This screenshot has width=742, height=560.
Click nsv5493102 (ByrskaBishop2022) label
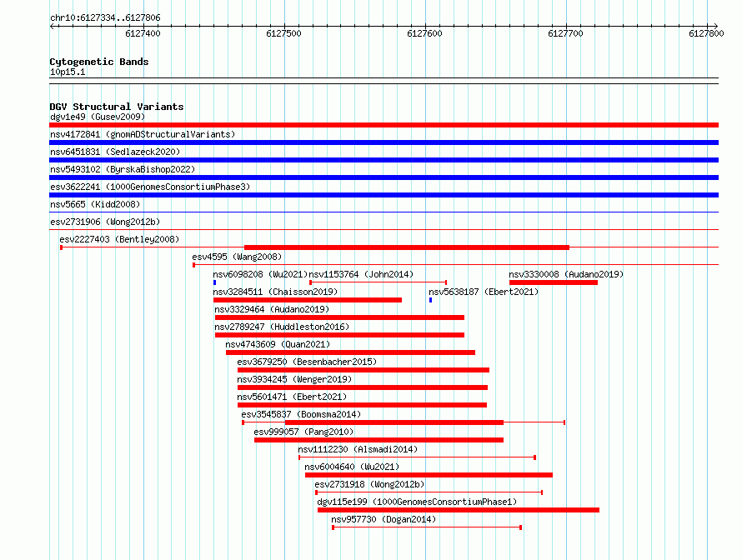click(x=123, y=169)
